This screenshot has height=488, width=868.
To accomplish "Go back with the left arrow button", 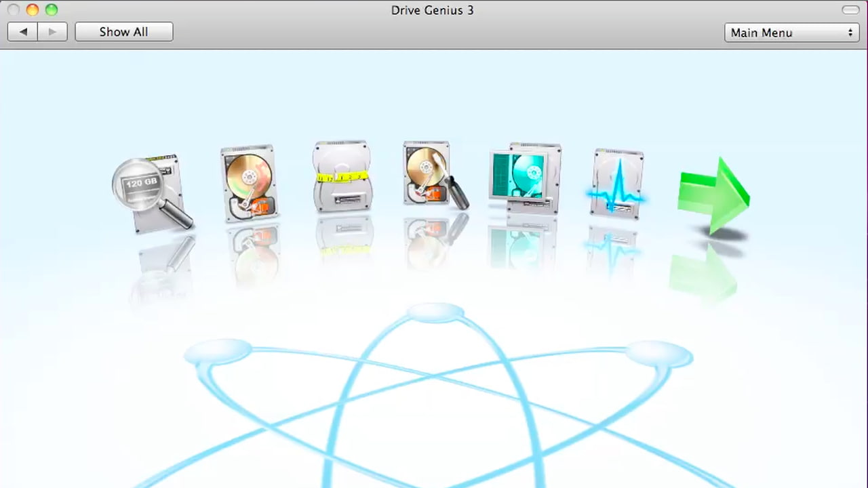I will [x=23, y=32].
